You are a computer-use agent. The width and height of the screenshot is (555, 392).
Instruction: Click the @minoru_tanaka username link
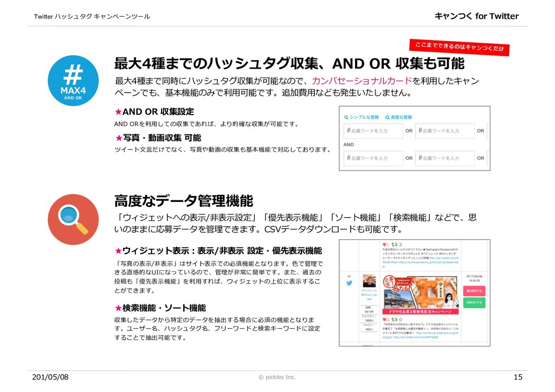tap(369, 297)
